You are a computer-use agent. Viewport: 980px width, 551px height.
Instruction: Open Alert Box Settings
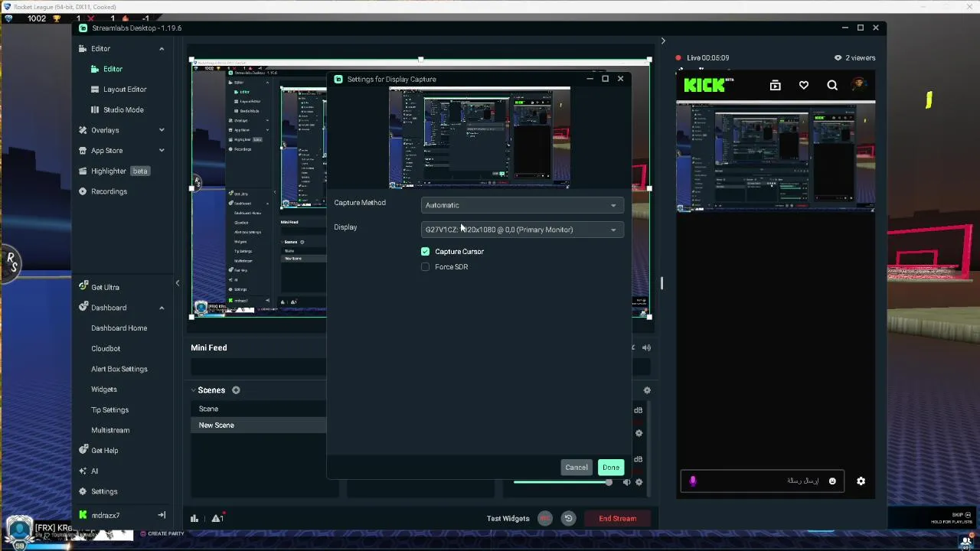coord(119,369)
